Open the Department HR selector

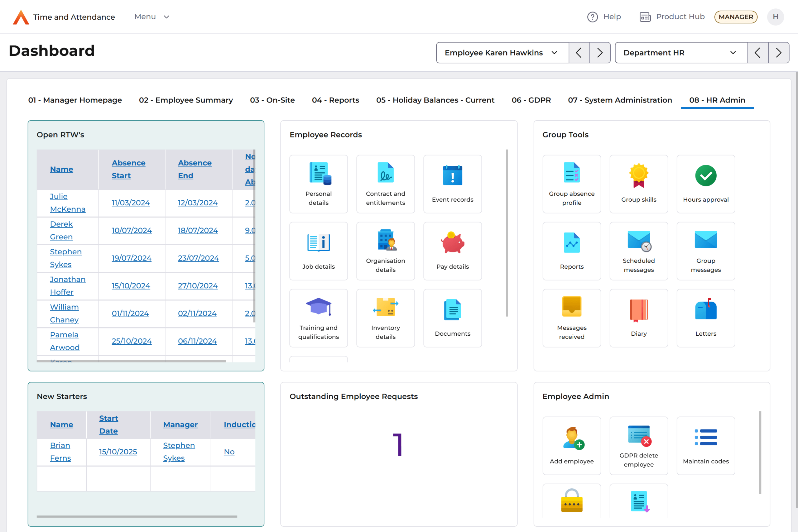680,53
